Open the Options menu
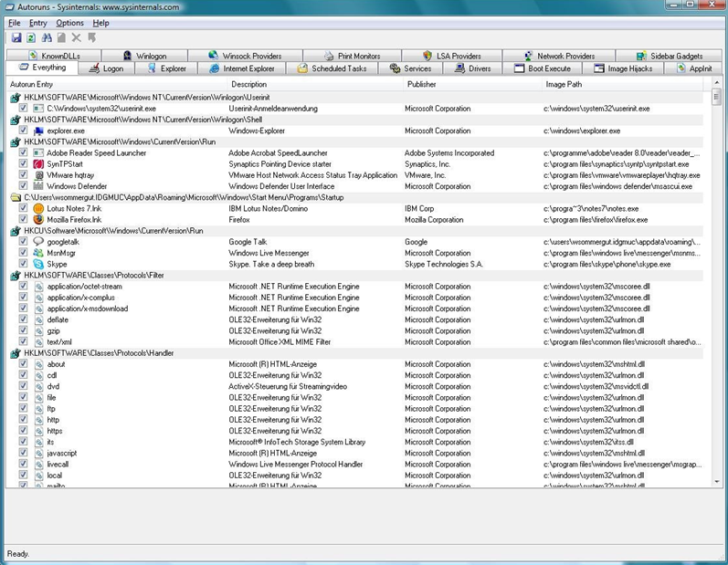 click(69, 23)
